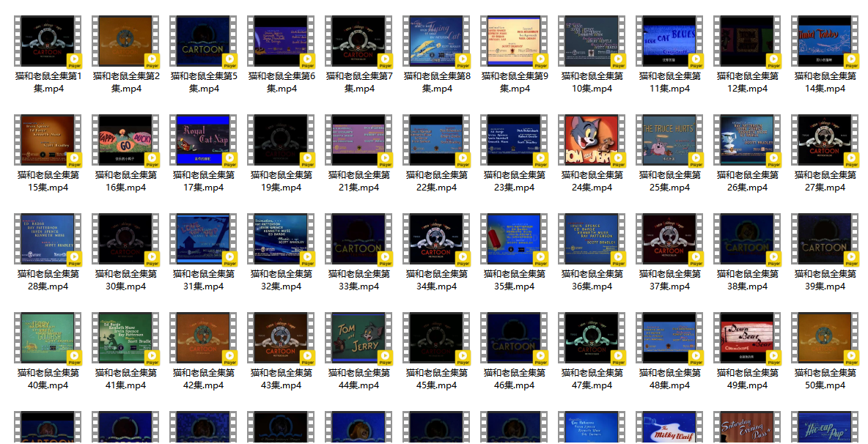Image resolution: width=868 pixels, height=444 pixels.
Task: Select Happy Go Ducky thumbnail 第16集.mp4
Action: click(x=125, y=141)
